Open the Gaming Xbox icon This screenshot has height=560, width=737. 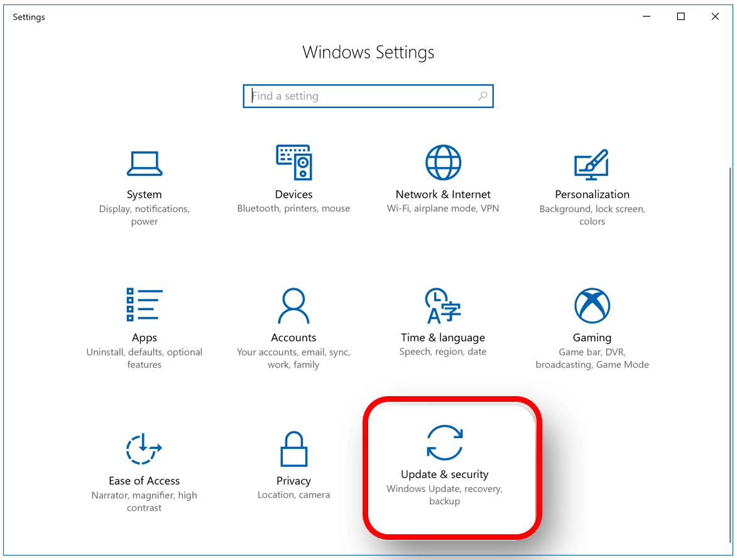(x=591, y=305)
